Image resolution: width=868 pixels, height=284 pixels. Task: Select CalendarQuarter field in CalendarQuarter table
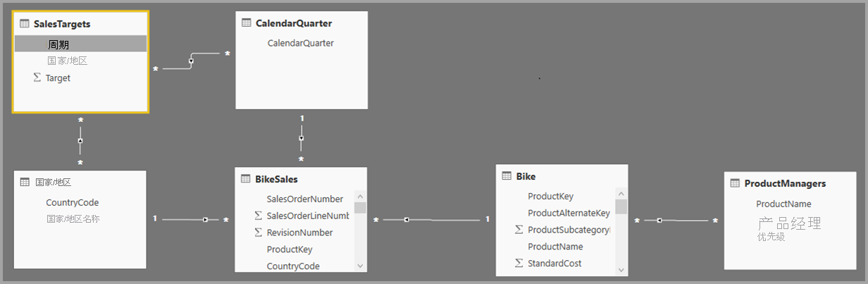[x=301, y=43]
